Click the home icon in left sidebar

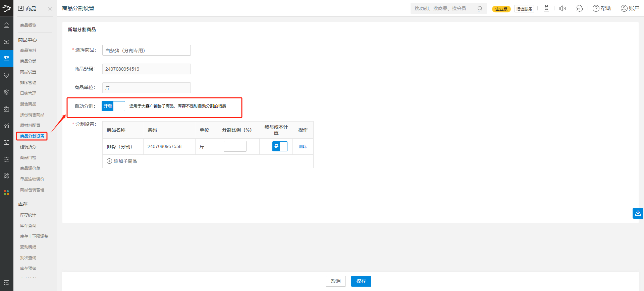6,25
